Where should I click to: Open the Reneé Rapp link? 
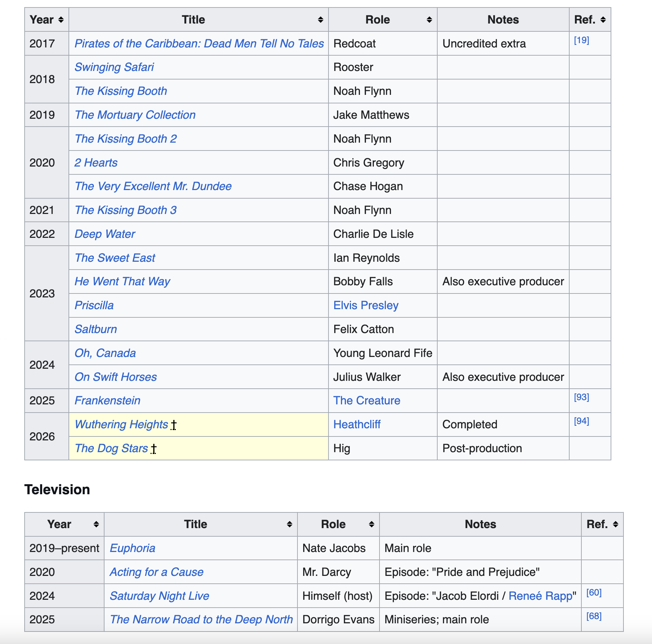coord(540,596)
